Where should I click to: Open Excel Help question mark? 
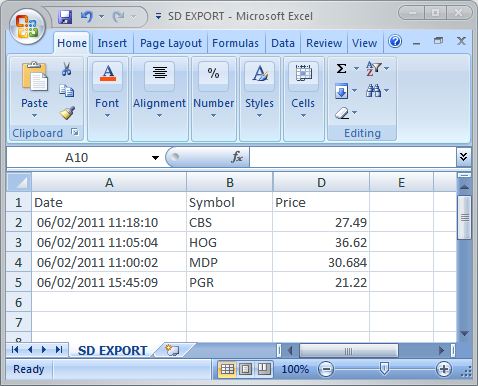pyautogui.click(x=395, y=42)
